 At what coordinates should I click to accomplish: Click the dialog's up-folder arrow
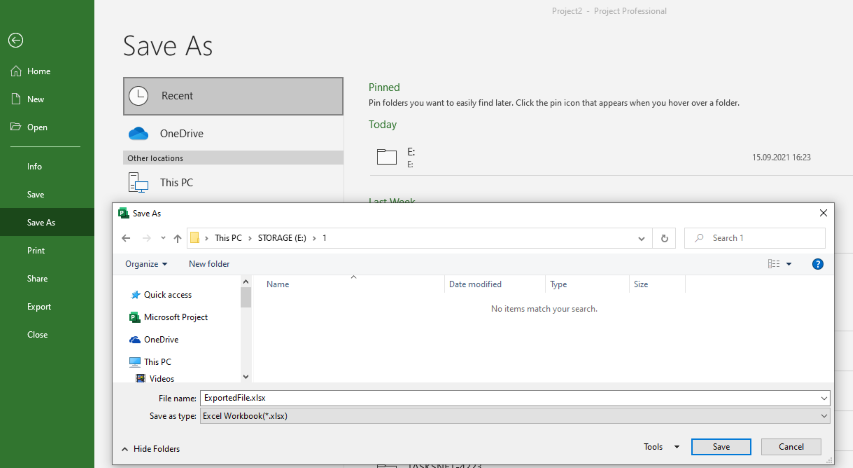[x=177, y=238]
